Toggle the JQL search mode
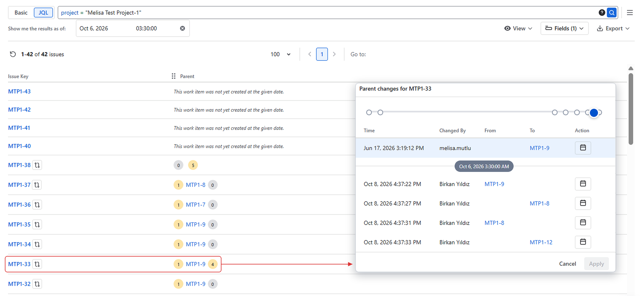The height and width of the screenshot is (296, 644). 43,13
